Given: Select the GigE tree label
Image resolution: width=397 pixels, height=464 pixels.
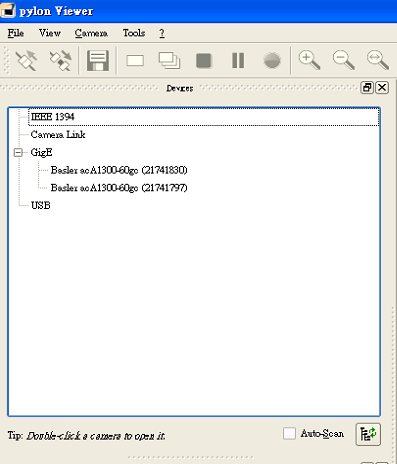Looking at the screenshot, I should pyautogui.click(x=41, y=152).
